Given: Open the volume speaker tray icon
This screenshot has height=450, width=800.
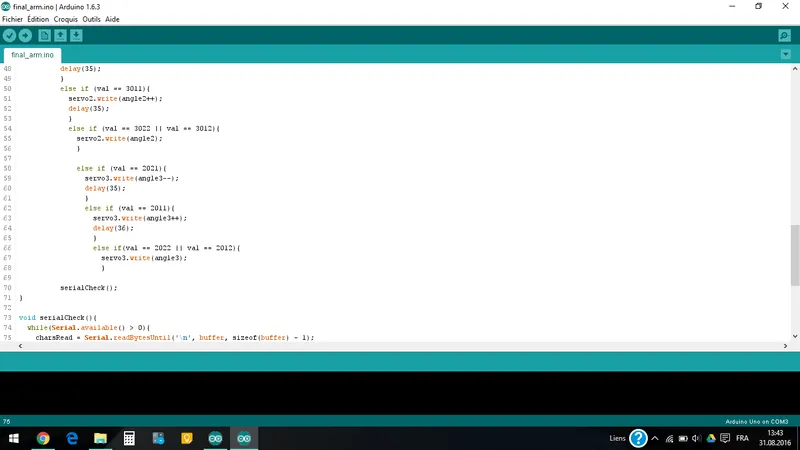Looking at the screenshot, I should (x=696, y=439).
